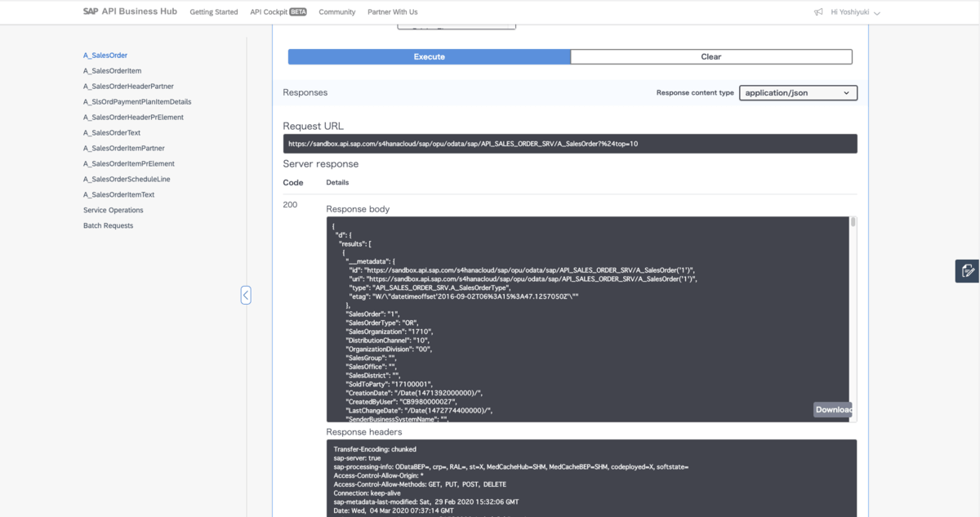980x517 pixels.
Task: Select A_SlsOrdPaymentPlanItemDetails entity
Action: tap(137, 102)
